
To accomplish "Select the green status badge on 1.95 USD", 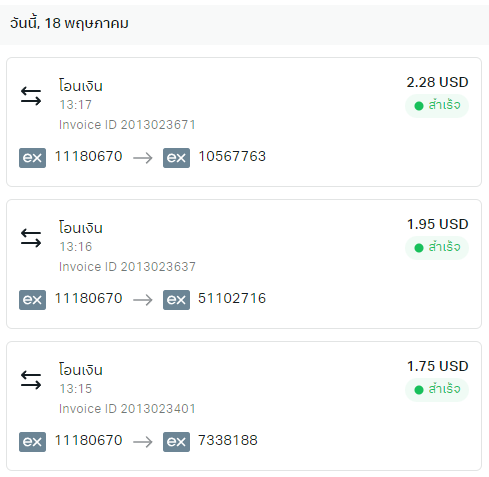I will (437, 248).
